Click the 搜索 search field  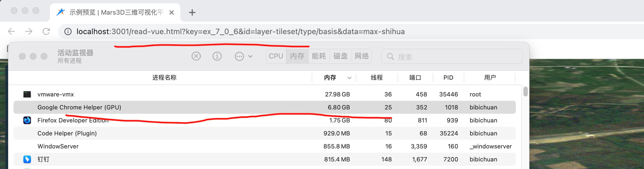[456, 57]
